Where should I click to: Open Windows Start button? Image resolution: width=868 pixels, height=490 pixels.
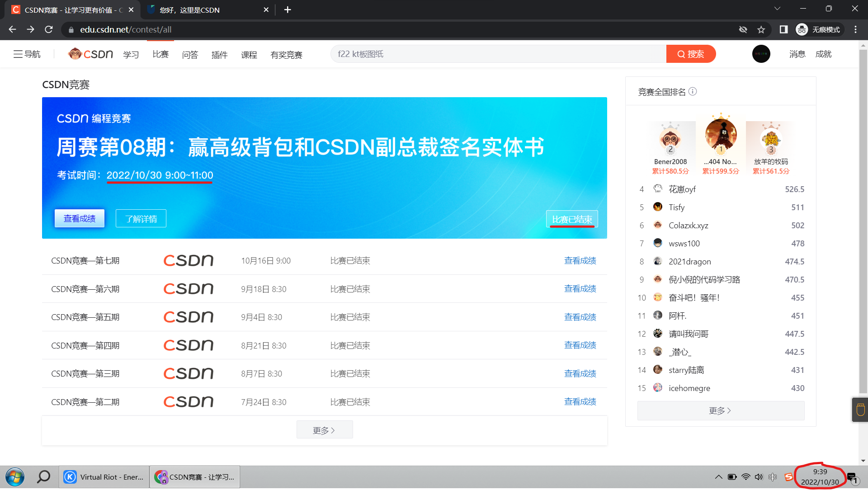(15, 477)
